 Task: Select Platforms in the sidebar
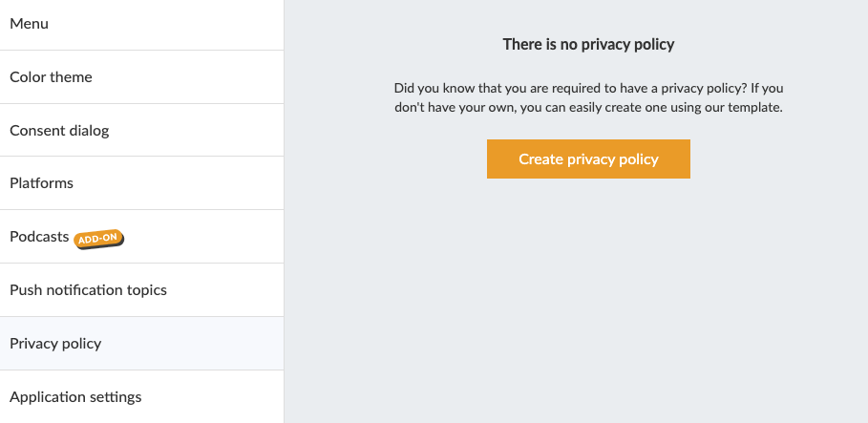pos(41,183)
